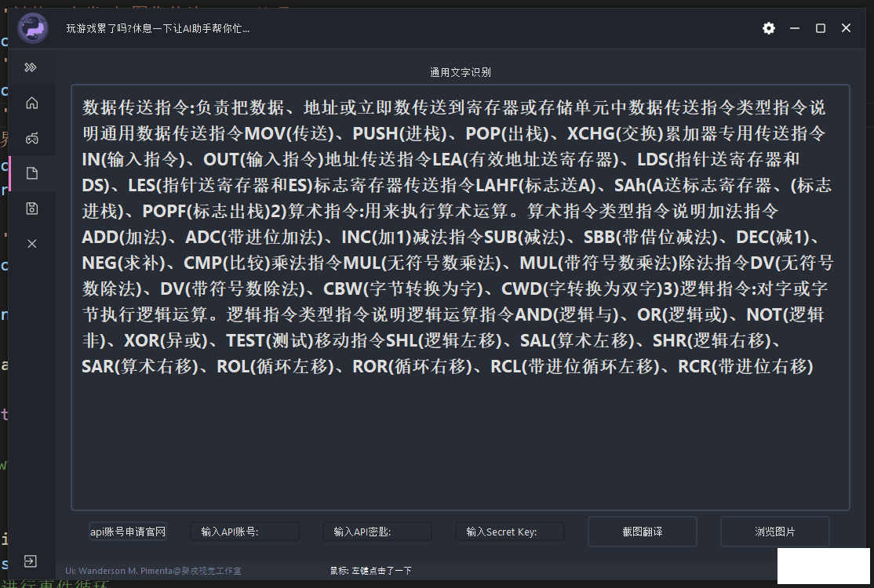Click the X icon in left sidebar
This screenshot has width=874, height=588.
point(31,244)
